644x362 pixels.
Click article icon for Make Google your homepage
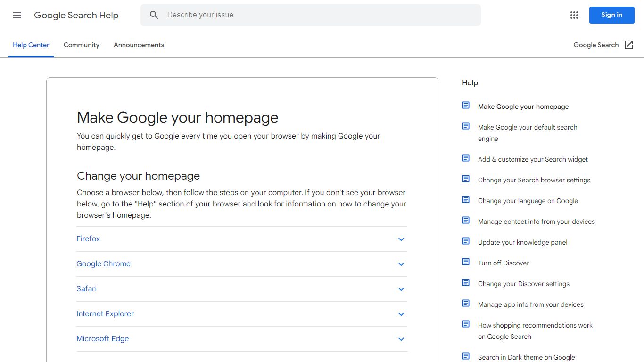coord(466,106)
